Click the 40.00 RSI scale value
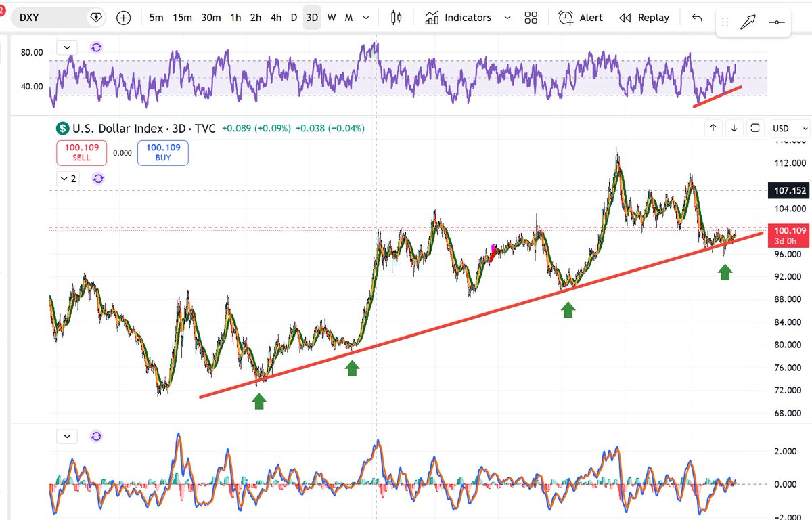This screenshot has width=812, height=520. point(32,87)
